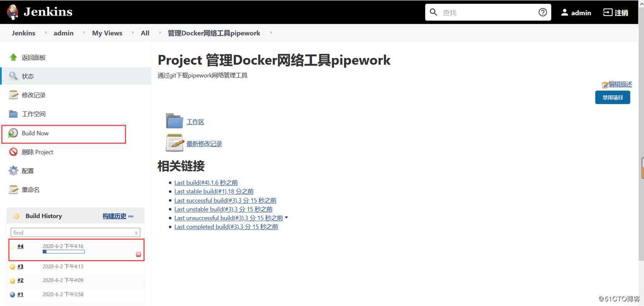Open build #4 number link
Image resolution: width=644 pixels, height=306 pixels.
pyautogui.click(x=20, y=246)
